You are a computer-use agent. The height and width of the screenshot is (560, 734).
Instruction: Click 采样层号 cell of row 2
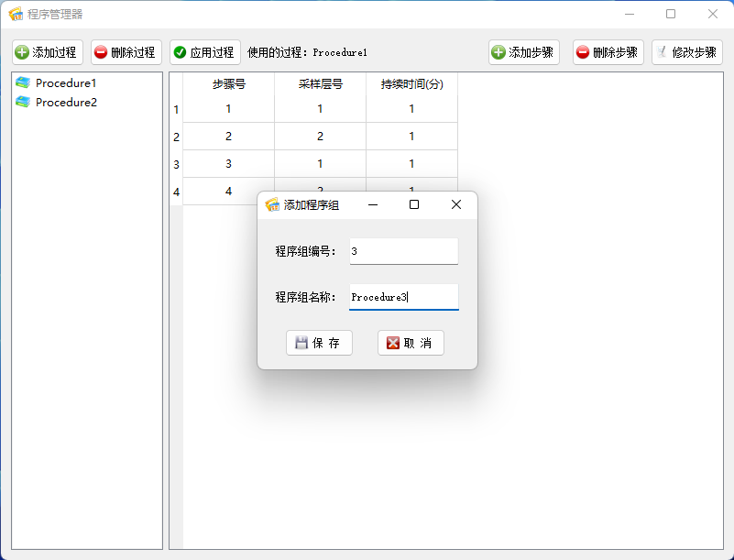[320, 137]
